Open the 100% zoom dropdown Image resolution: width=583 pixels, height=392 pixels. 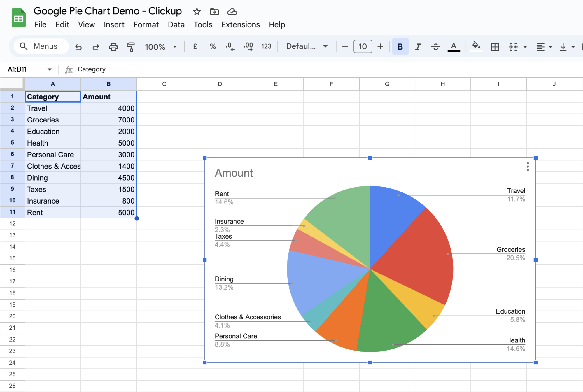(x=161, y=47)
